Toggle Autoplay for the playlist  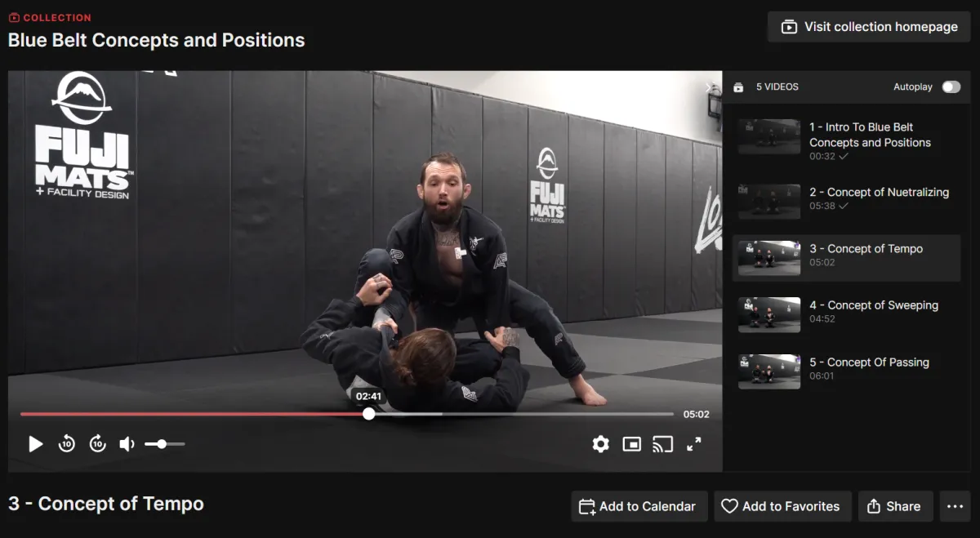(950, 87)
